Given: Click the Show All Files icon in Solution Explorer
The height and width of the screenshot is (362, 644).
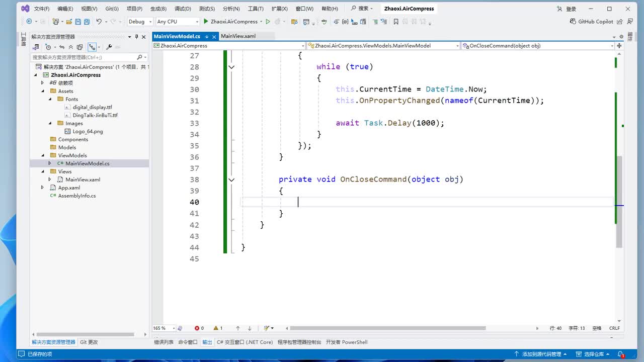Looking at the screenshot, I should click(x=79, y=47).
